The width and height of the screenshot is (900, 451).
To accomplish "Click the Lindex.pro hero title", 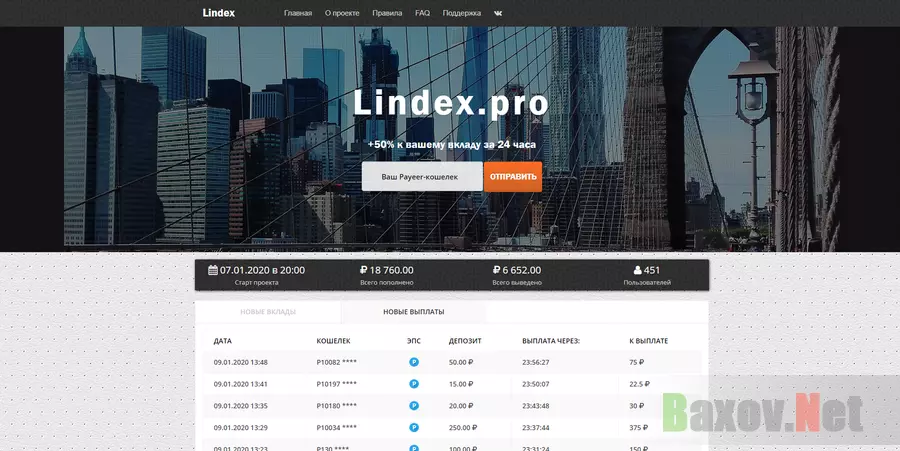I will tap(451, 103).
